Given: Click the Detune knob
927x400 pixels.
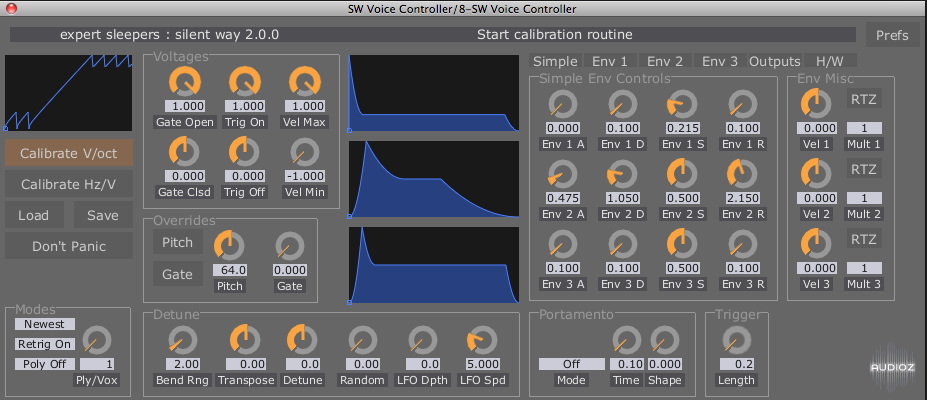Looking at the screenshot, I should (302, 340).
